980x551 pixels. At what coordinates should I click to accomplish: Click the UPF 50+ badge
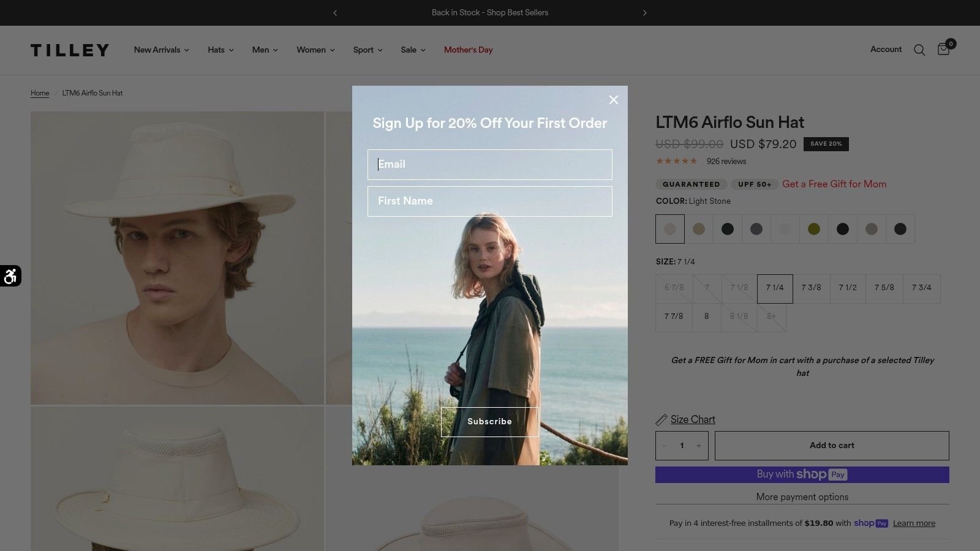coord(755,184)
